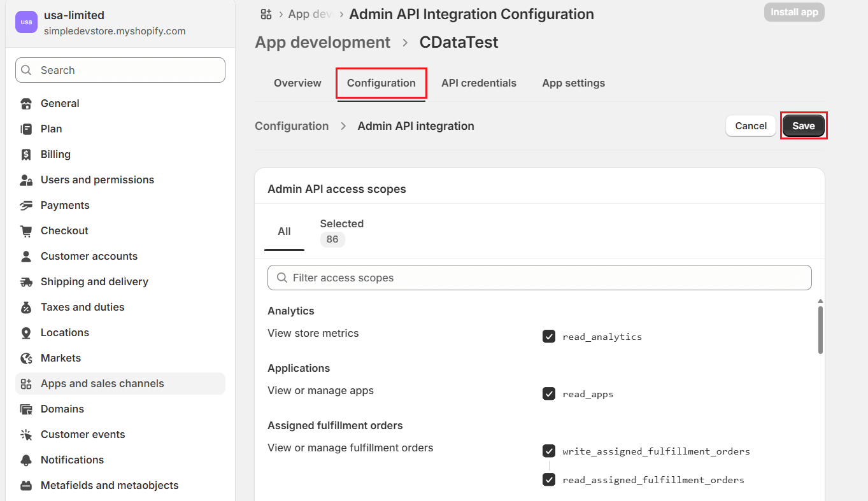This screenshot has height=501, width=868.
Task: Open the Locations pin icon
Action: 26,333
